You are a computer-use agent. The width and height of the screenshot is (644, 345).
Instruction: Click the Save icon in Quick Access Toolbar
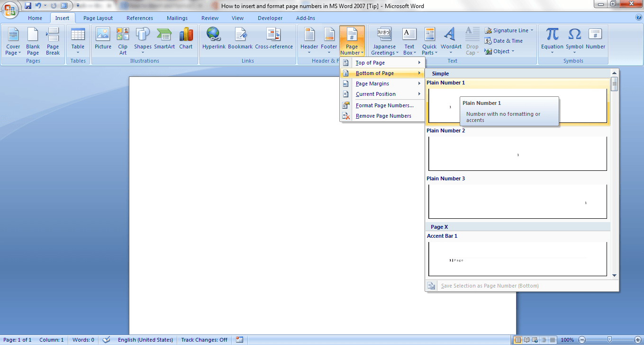(28, 6)
